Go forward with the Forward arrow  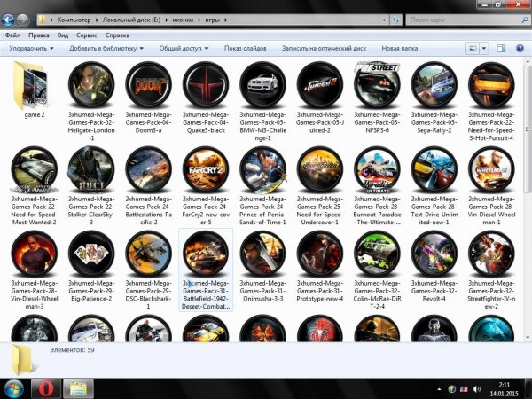click(x=22, y=20)
